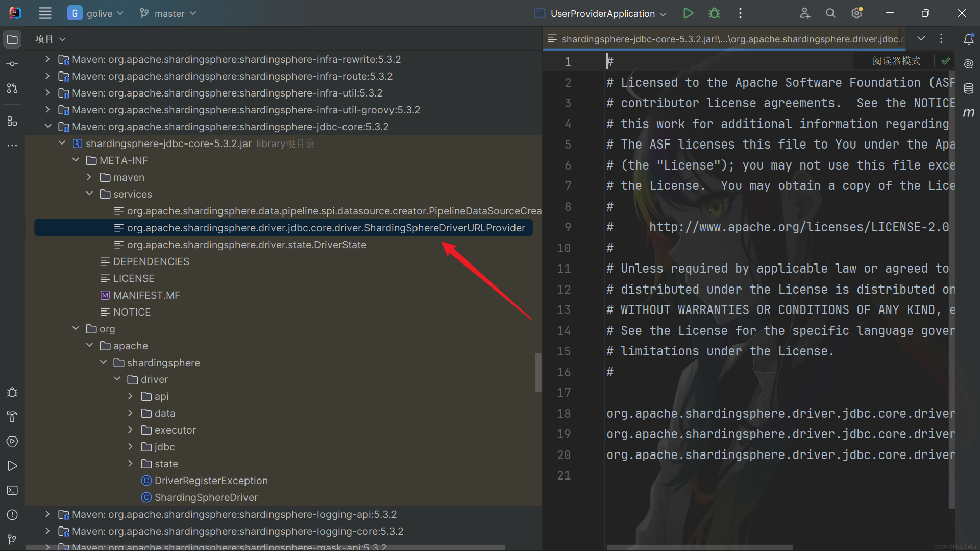980x551 pixels.
Task: Select ShardingSphereDriverURLProvider services file
Action: (x=283, y=228)
